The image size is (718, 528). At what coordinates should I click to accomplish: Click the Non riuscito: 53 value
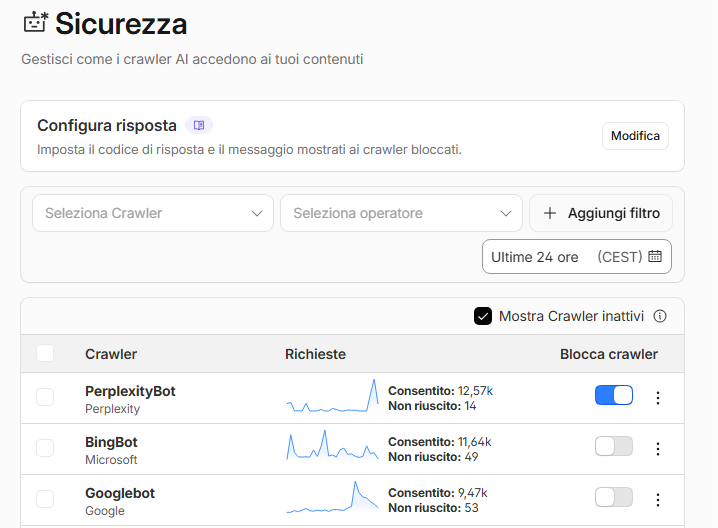[x=433, y=508]
